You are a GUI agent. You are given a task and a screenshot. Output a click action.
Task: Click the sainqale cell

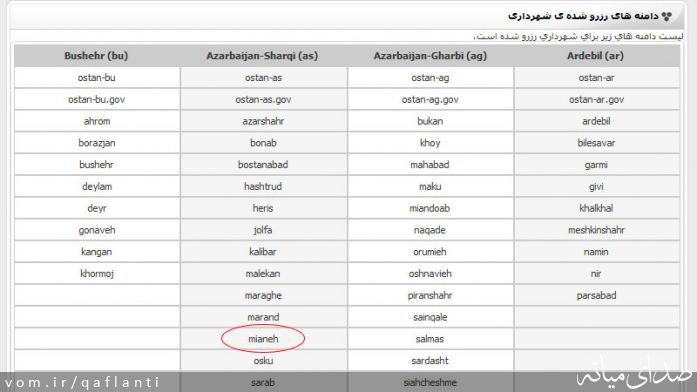coord(430,317)
